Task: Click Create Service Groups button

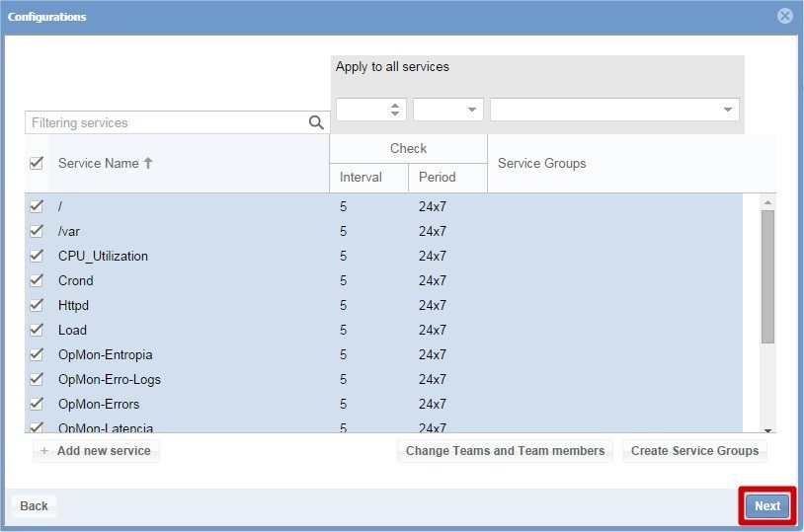Action: point(694,451)
